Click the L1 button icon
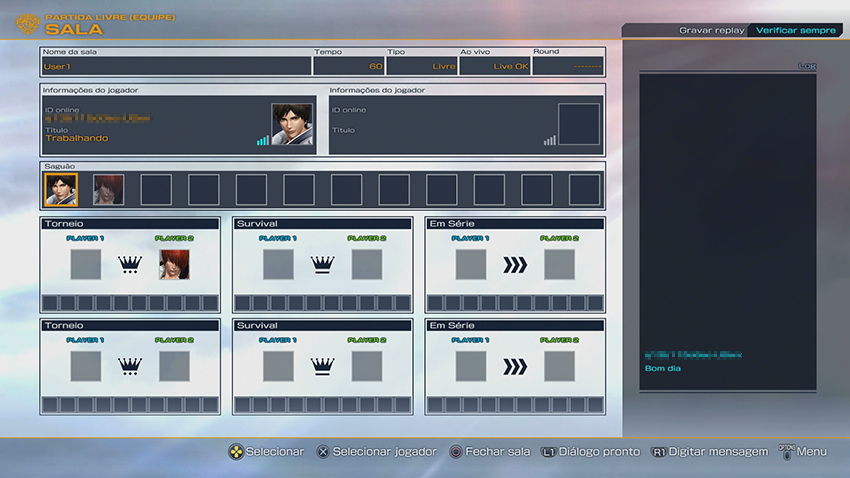This screenshot has width=850, height=478. point(549,453)
